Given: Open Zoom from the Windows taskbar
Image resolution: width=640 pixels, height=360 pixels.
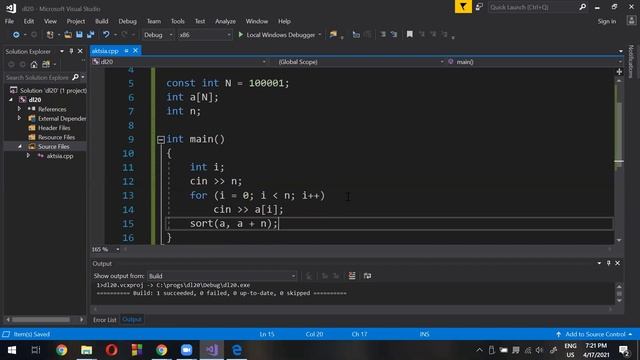Looking at the screenshot, I should [x=187, y=350].
